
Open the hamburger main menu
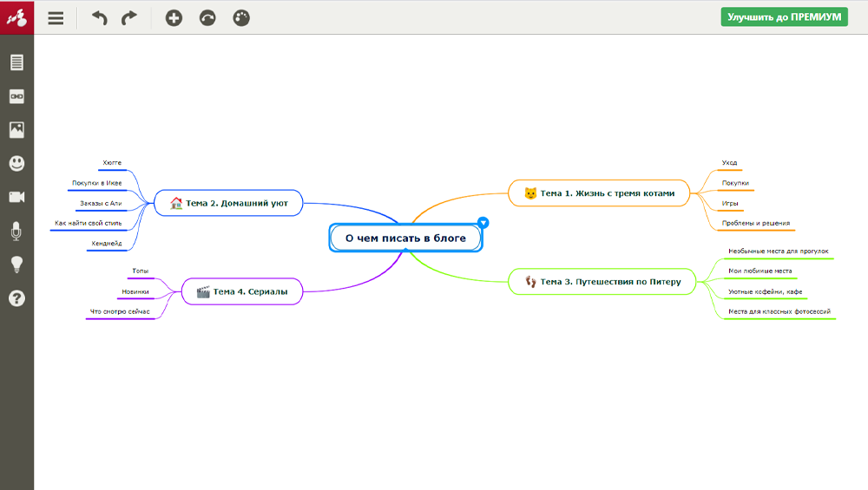tap(56, 17)
